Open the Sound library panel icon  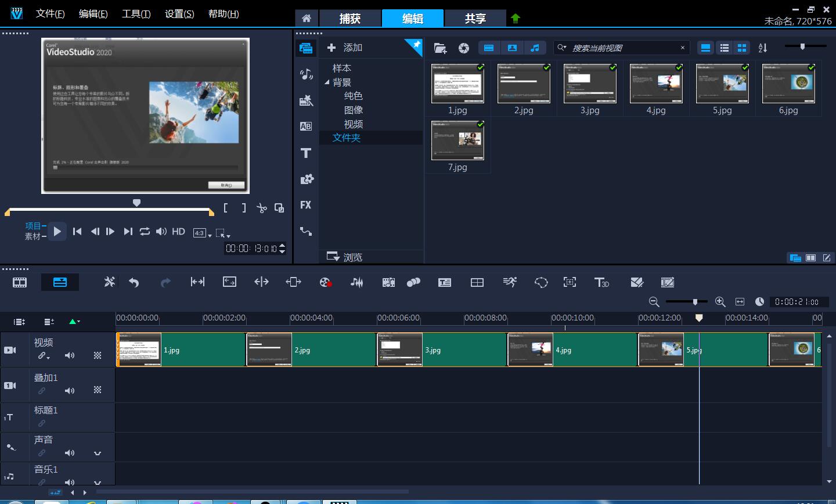click(x=306, y=74)
